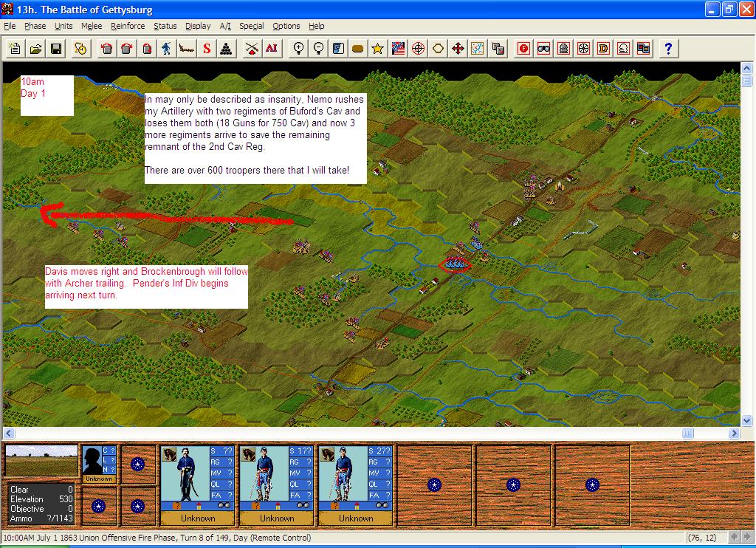Open the Options menu
This screenshot has height=548, width=756.
(286, 26)
